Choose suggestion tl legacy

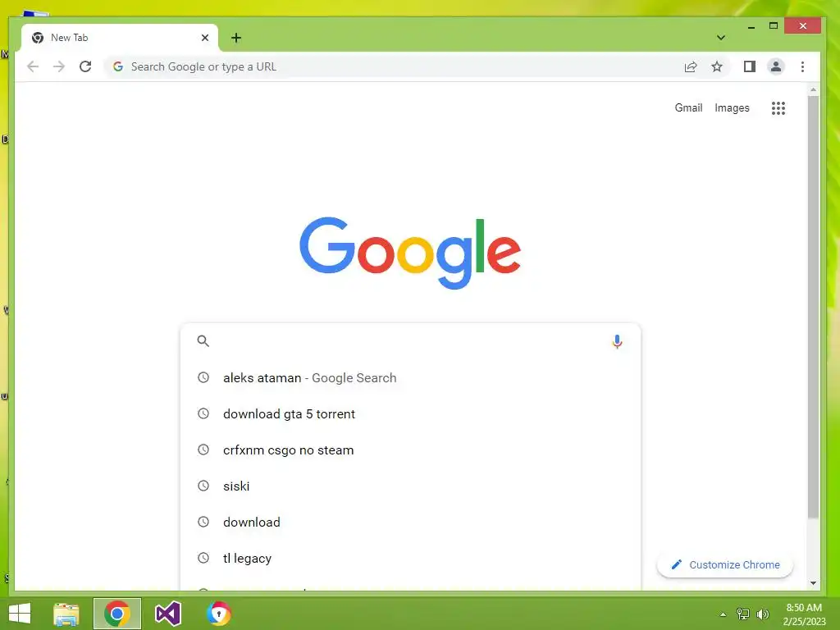coord(410,558)
